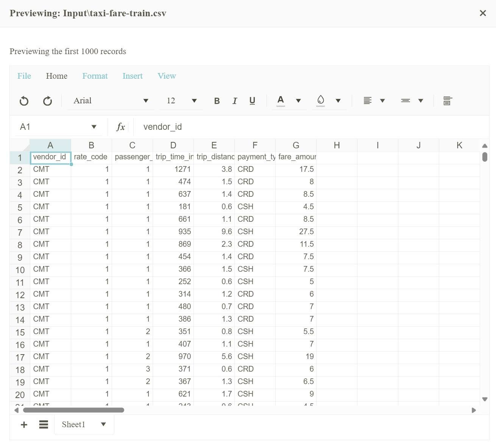Select passenger count 3 in row 18
This screenshot has height=448, width=496.
(132, 370)
